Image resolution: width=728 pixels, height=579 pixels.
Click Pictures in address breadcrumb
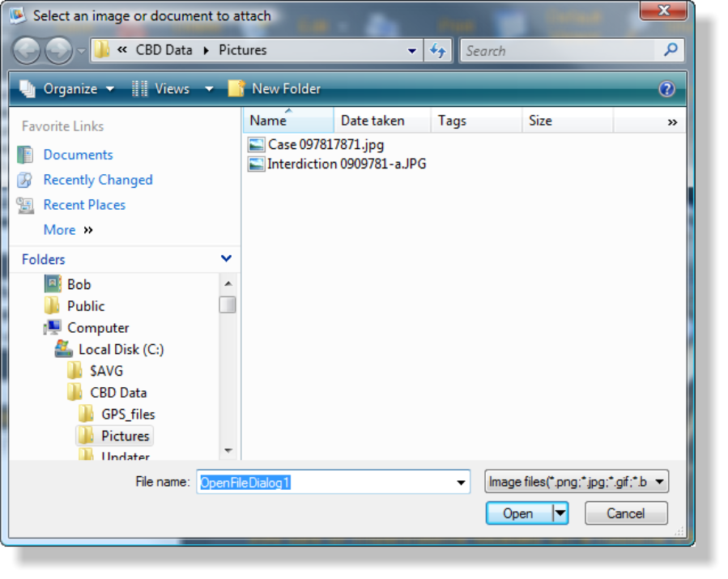click(242, 50)
